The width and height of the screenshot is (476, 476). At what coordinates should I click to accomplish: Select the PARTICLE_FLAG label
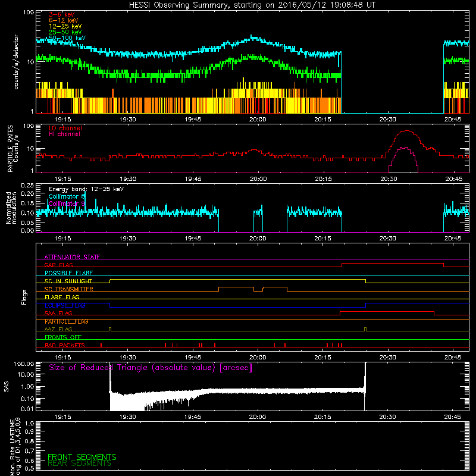click(67, 321)
